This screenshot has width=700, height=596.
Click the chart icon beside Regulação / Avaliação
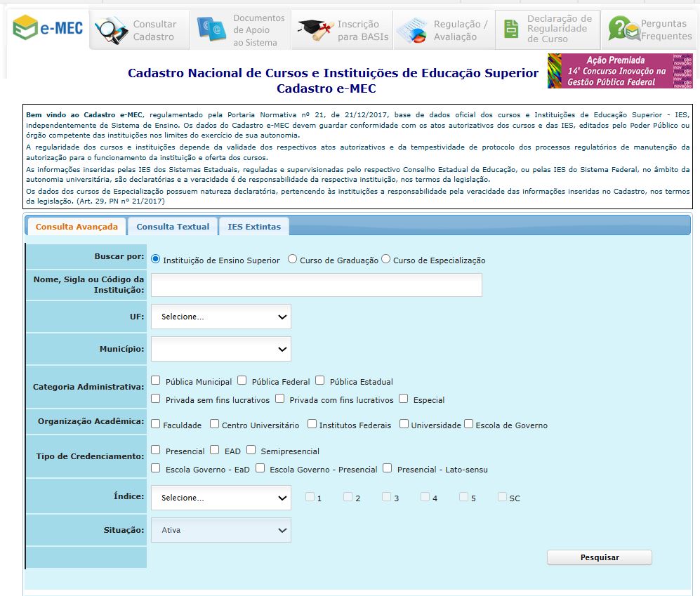pyautogui.click(x=411, y=30)
